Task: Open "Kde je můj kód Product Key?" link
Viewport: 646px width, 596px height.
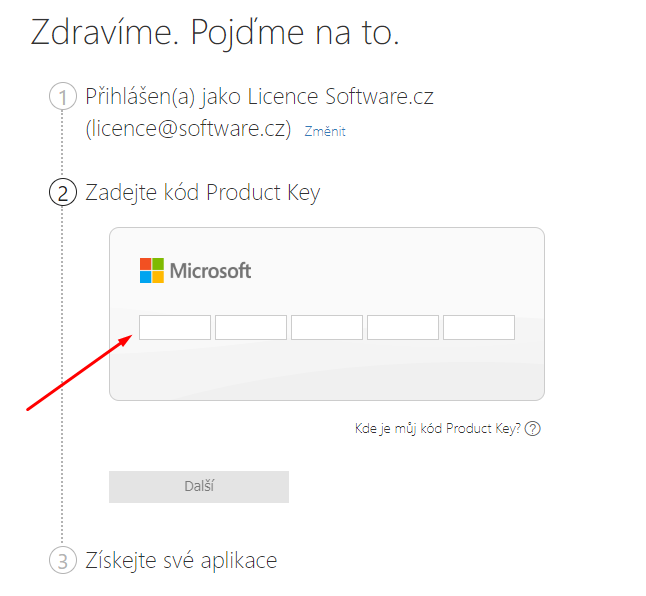Action: tap(437, 429)
